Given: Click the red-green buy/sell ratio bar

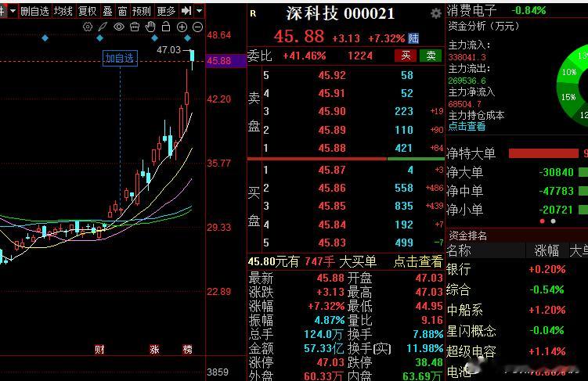Looking at the screenshot, I should click(x=346, y=159).
